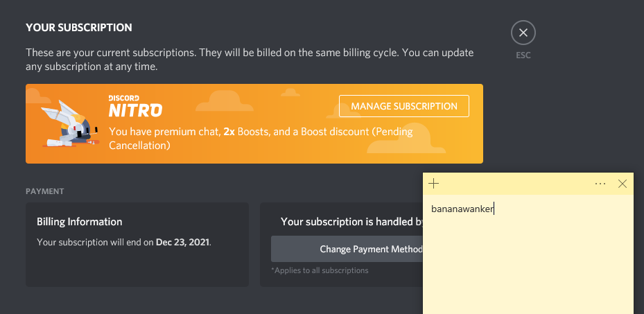Screen dimensions: 644x314
Task: Click the ESC label under the close circle
Action: 523,55
